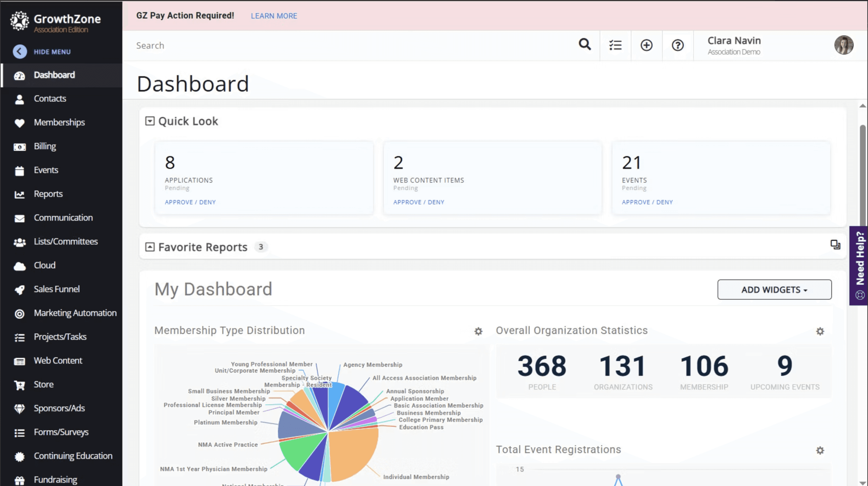The height and width of the screenshot is (486, 868).
Task: Click the Learn More link in banner
Action: coord(274,16)
